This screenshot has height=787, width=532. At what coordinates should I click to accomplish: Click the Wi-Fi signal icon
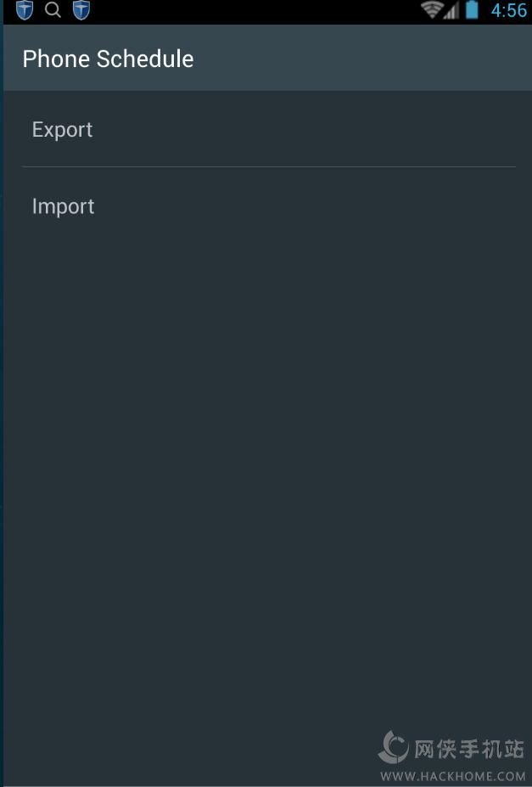pyautogui.click(x=432, y=10)
